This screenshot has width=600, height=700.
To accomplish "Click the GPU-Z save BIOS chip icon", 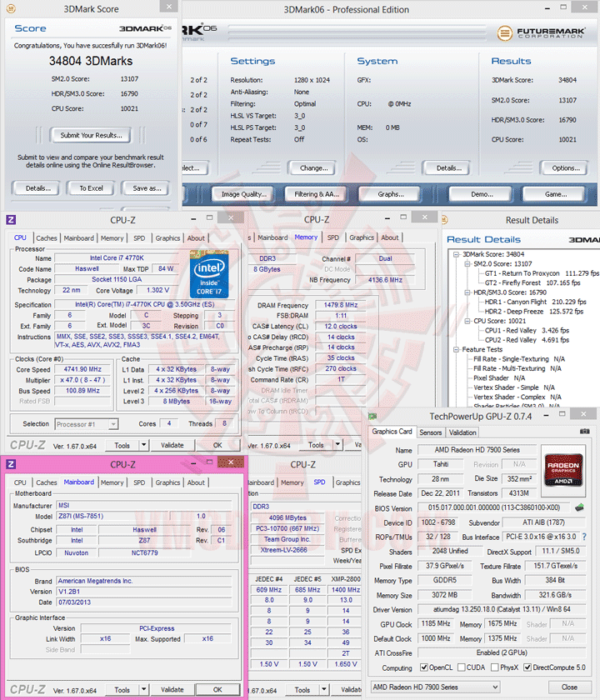I will pos(579,507).
